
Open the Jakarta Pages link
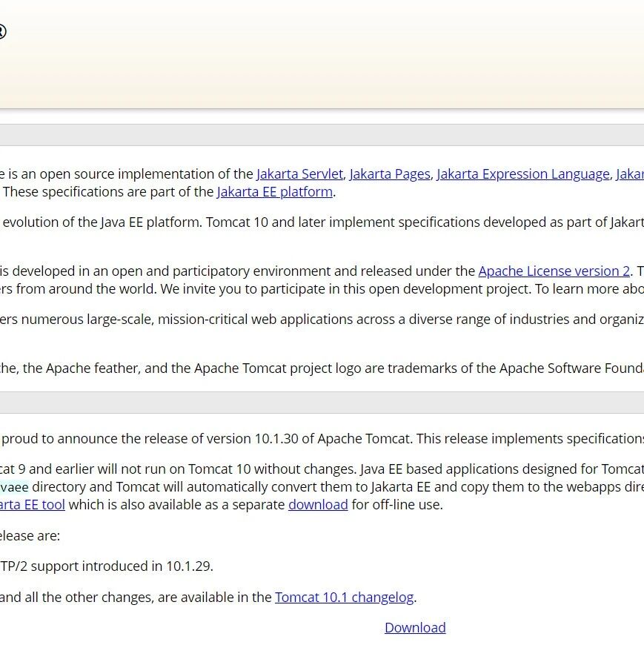(390, 174)
